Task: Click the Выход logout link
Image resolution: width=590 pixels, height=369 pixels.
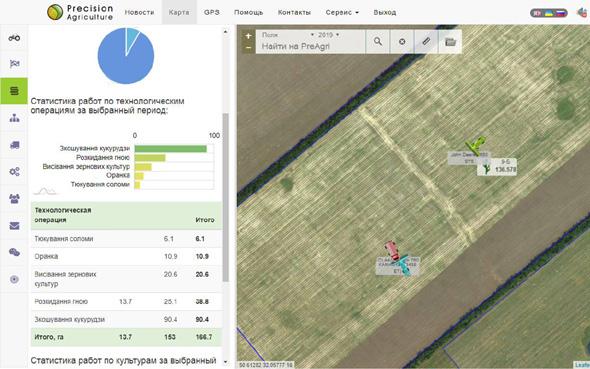Action: [385, 12]
